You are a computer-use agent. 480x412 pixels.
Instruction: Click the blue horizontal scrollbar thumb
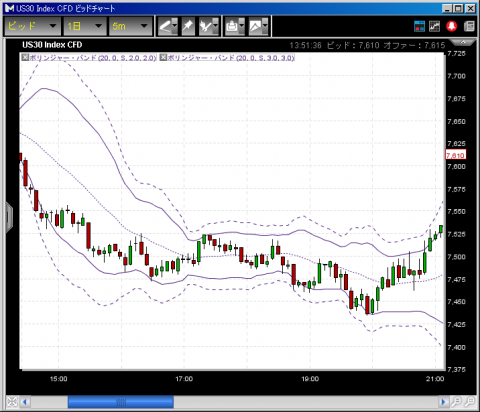coord(121,402)
